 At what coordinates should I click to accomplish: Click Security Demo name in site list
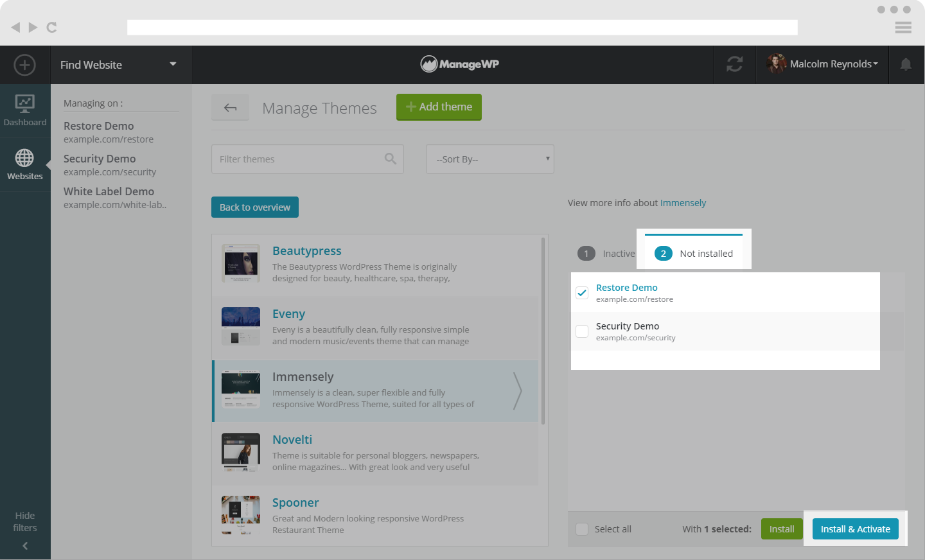click(x=628, y=326)
